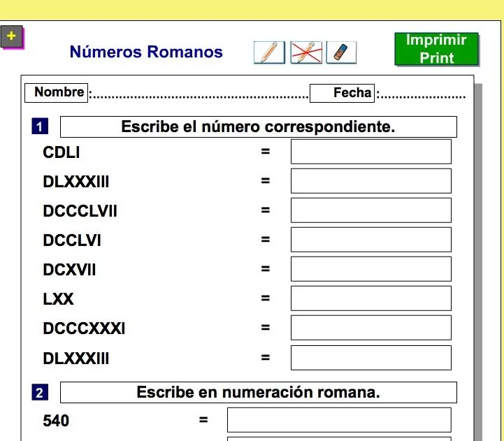
Task: Click the answer box for DCCLVI
Action: point(371,240)
